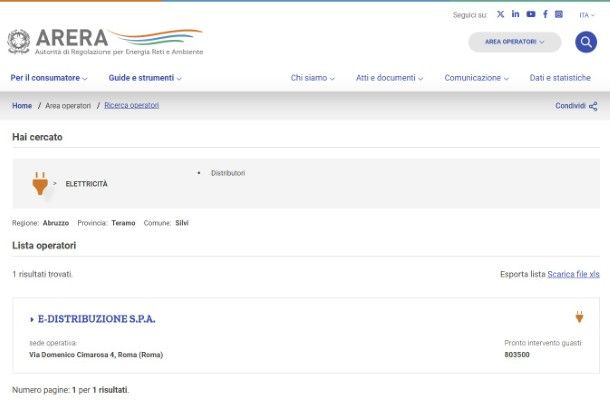Click the address Via Domenico Cimarosa 4
This screenshot has width=610, height=401.
96,355
